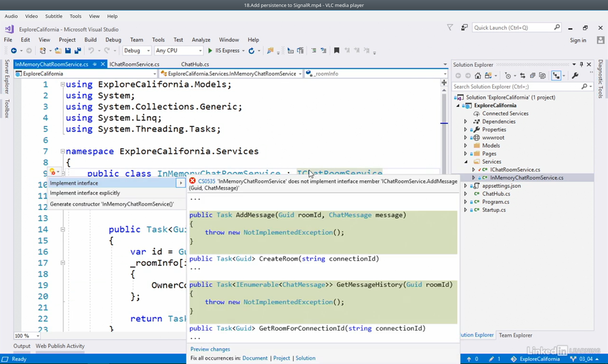The image size is (608, 364).
Task: Click the Save All toolbar icon
Action: pyautogui.click(x=77, y=51)
